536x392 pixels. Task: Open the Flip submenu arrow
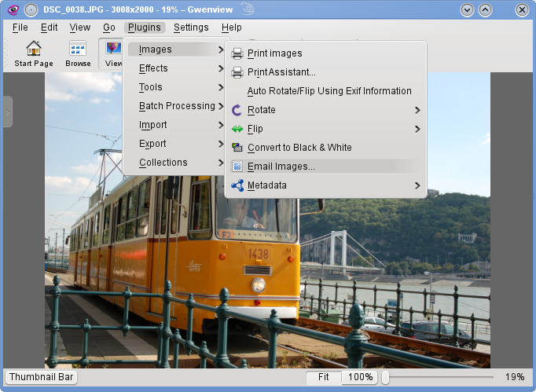[417, 129]
